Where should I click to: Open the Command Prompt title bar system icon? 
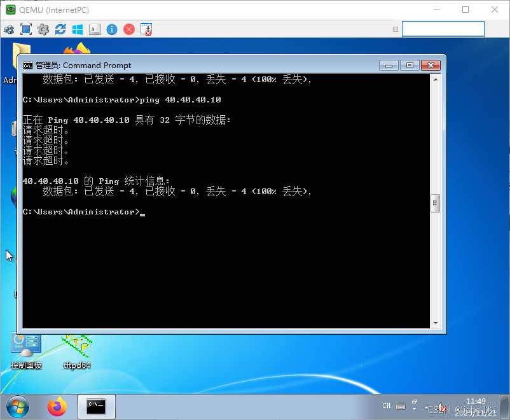(27, 66)
